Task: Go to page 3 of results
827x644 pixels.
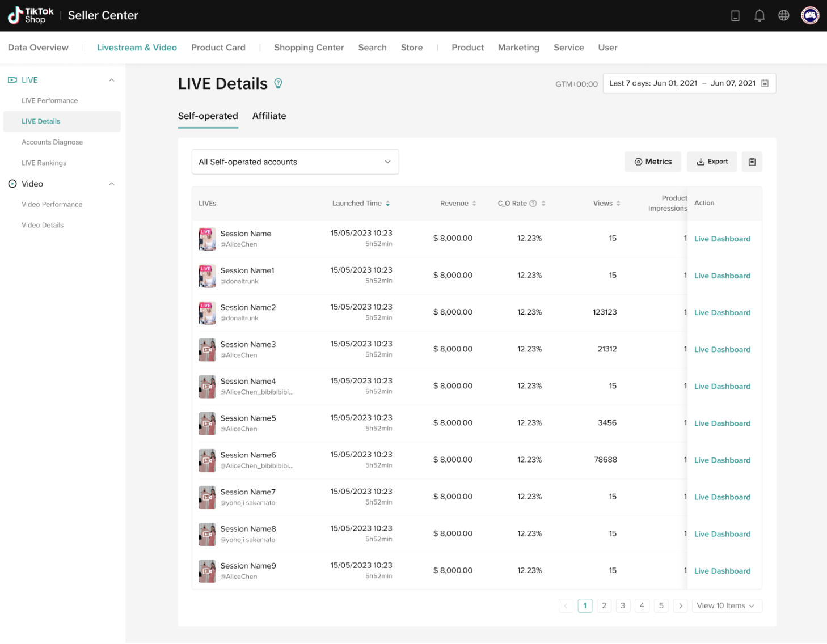Action: 623,606
